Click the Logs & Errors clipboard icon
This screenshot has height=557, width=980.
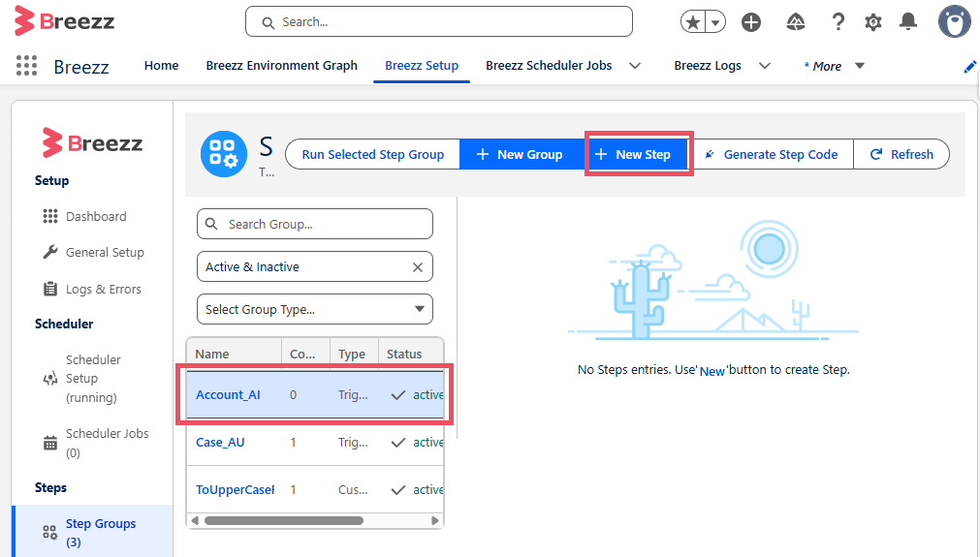pos(50,289)
